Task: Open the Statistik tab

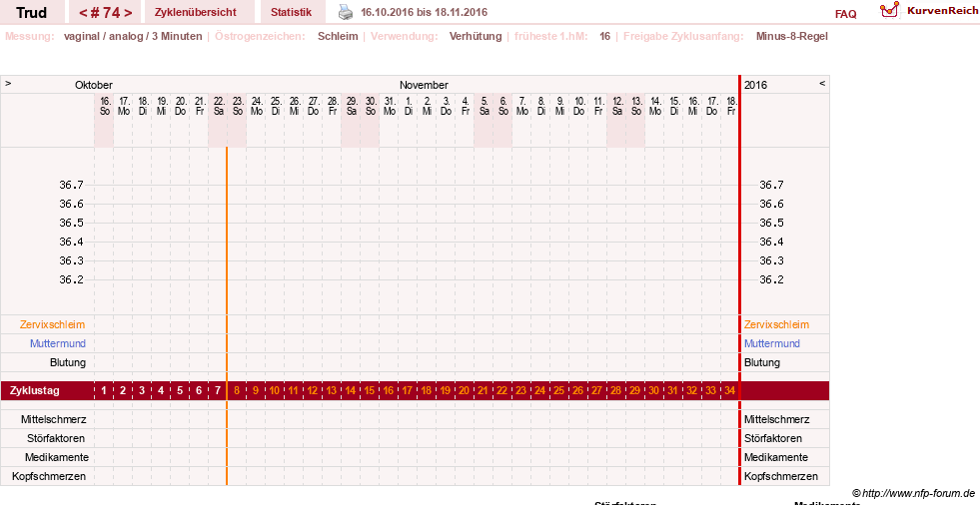Action: 292,12
